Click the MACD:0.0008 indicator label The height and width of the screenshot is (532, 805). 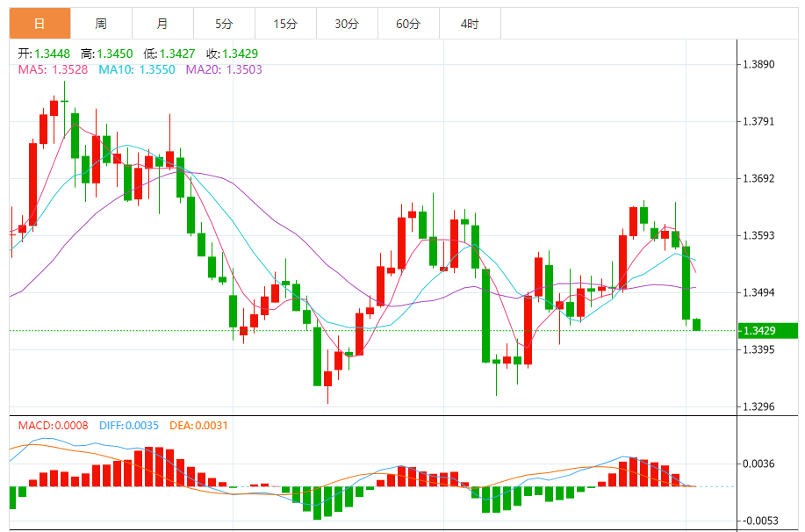pyautogui.click(x=53, y=426)
